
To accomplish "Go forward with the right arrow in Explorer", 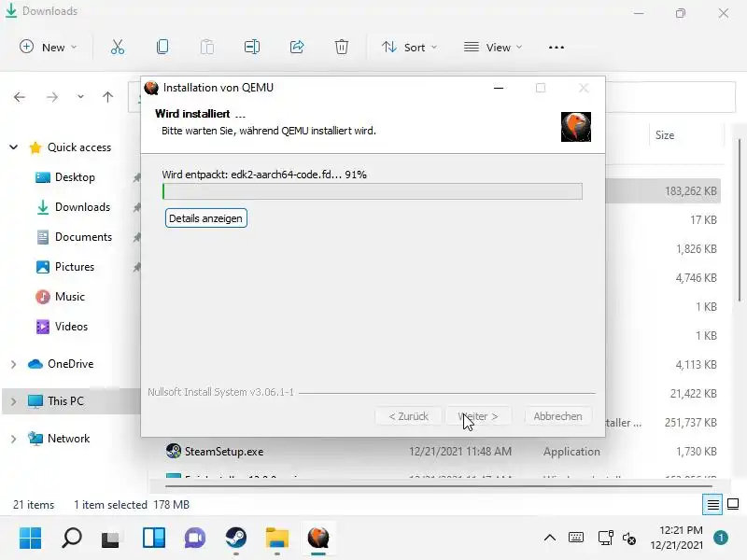I will [x=52, y=97].
